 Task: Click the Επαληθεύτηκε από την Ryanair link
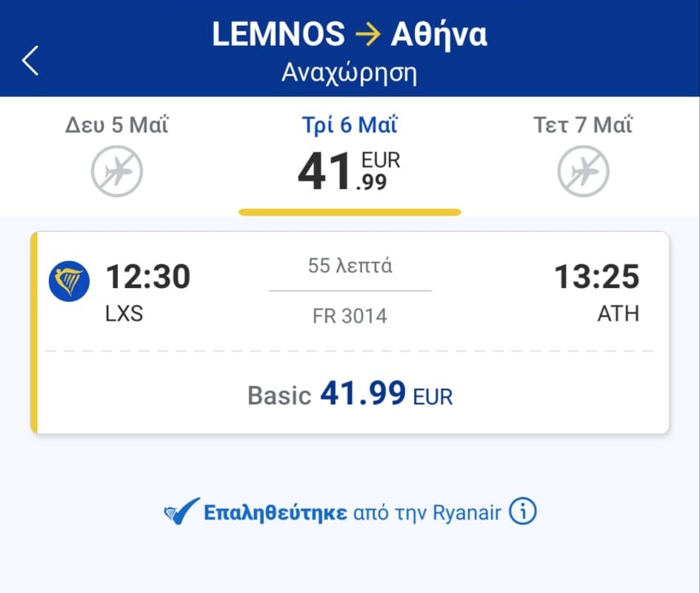click(x=353, y=512)
